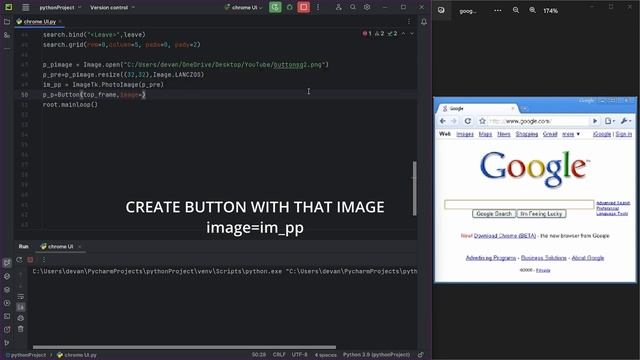Screen dimensions: 640x360
Task: Click the red errors count indicator
Action: [x=367, y=33]
